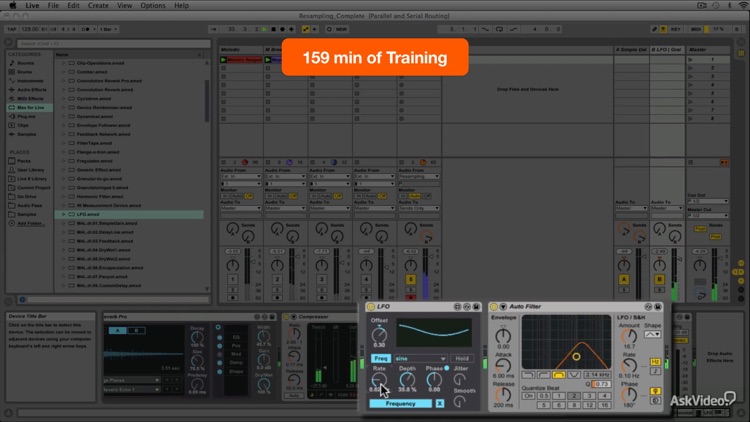Click the transport Play button
The width and height of the screenshot is (750, 422).
pos(265,29)
